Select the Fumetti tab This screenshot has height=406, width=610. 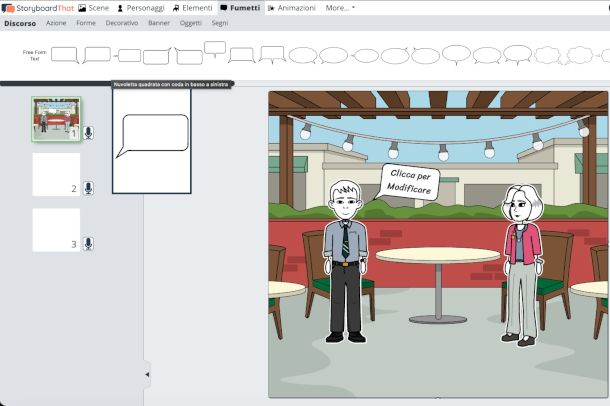(x=240, y=8)
